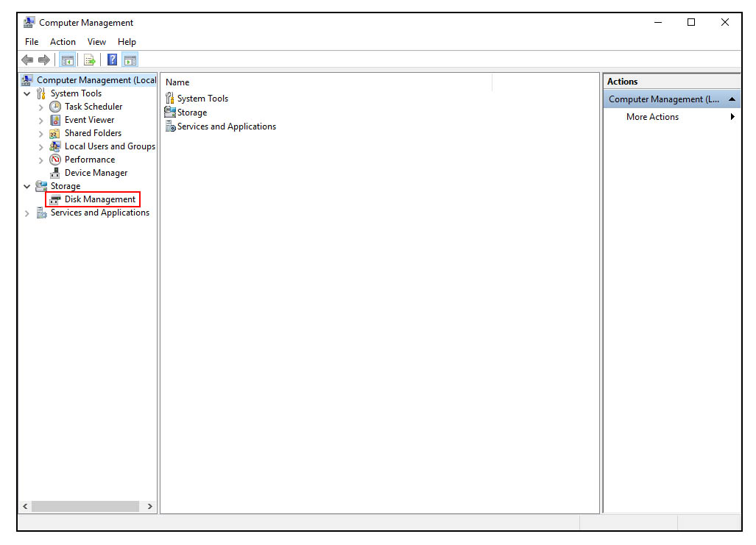Select System Tools text in center list

[202, 99]
